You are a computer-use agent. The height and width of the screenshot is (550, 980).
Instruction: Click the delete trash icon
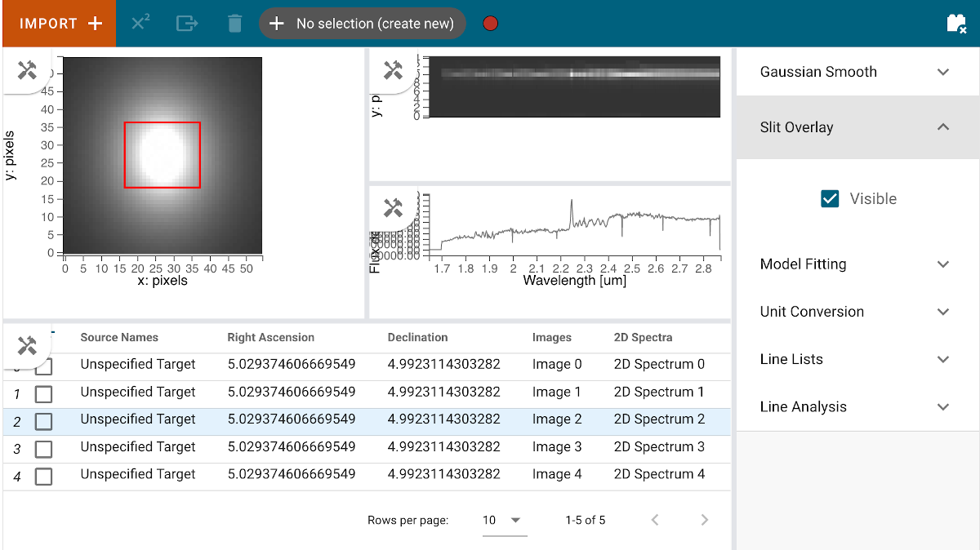pos(234,24)
